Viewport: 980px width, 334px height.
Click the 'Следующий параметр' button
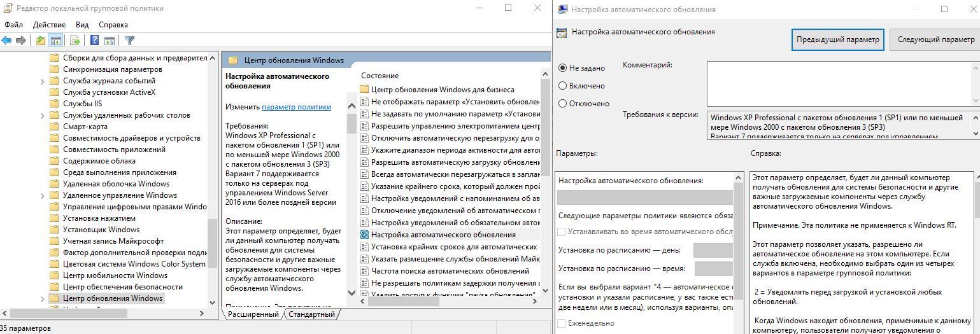click(x=935, y=39)
